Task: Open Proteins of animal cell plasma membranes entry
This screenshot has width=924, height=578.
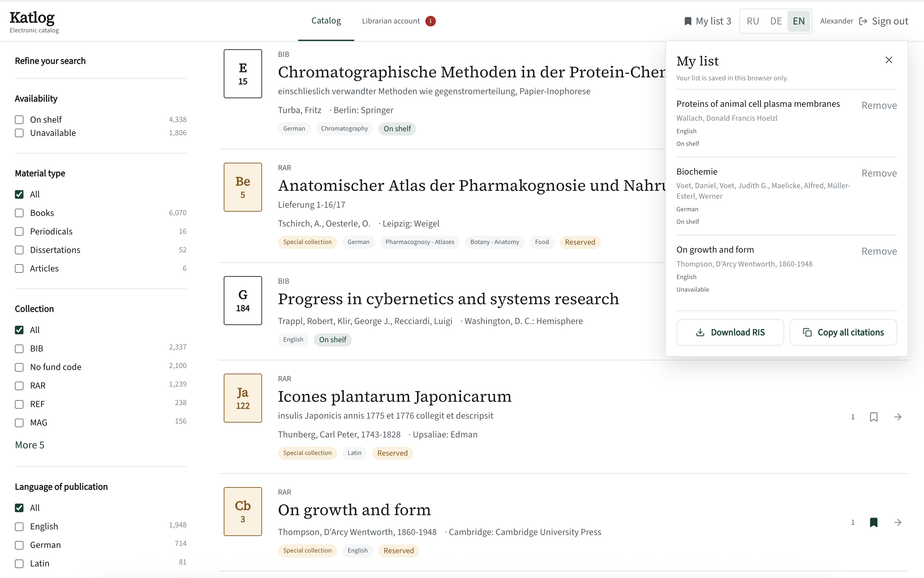Action: coord(758,104)
